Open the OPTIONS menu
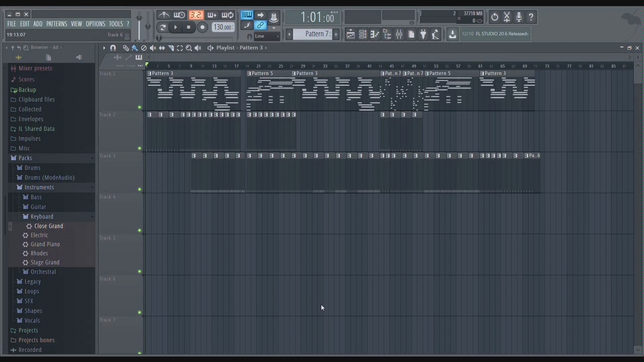The width and height of the screenshot is (644, 362). pyautogui.click(x=95, y=24)
